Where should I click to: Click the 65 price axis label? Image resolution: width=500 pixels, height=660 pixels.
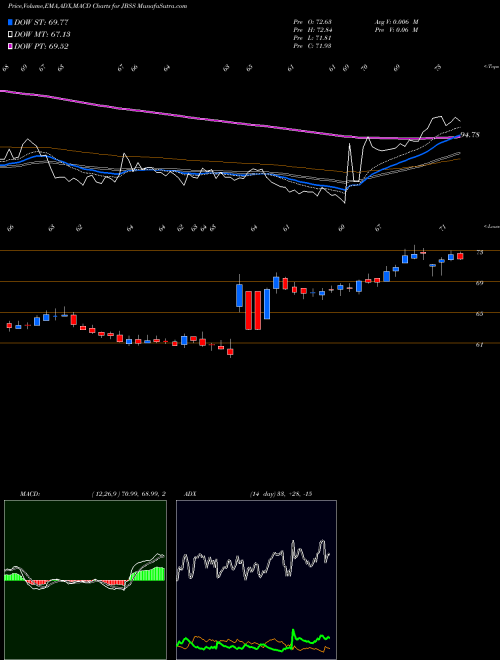pos(480,314)
